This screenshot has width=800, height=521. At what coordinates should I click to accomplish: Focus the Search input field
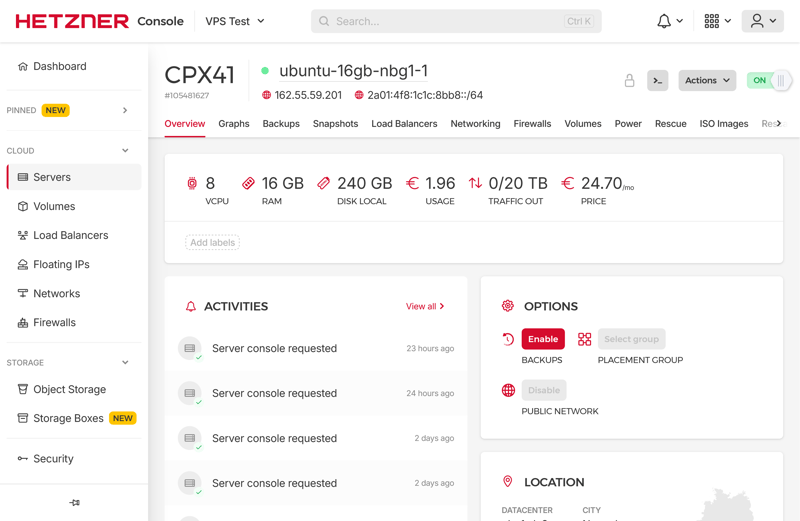(450, 21)
